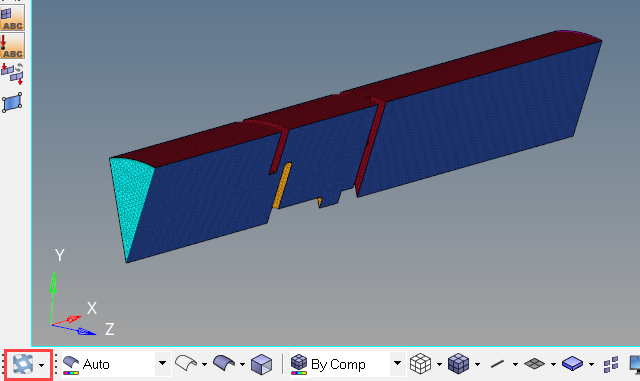640x381 pixels.
Task: Toggle the 3D blue layer thickness representation icon
Action: point(573,363)
